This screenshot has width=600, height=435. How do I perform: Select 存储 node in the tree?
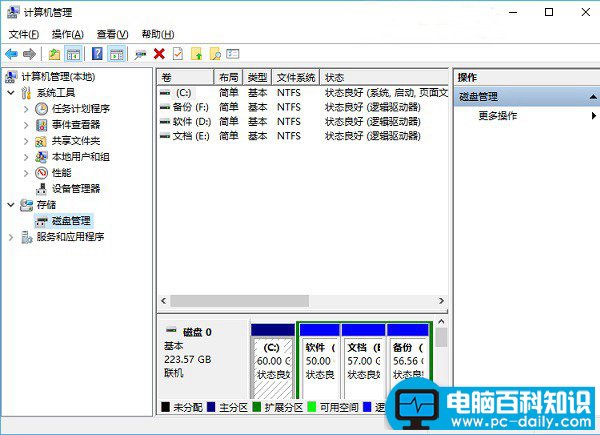[x=46, y=205]
